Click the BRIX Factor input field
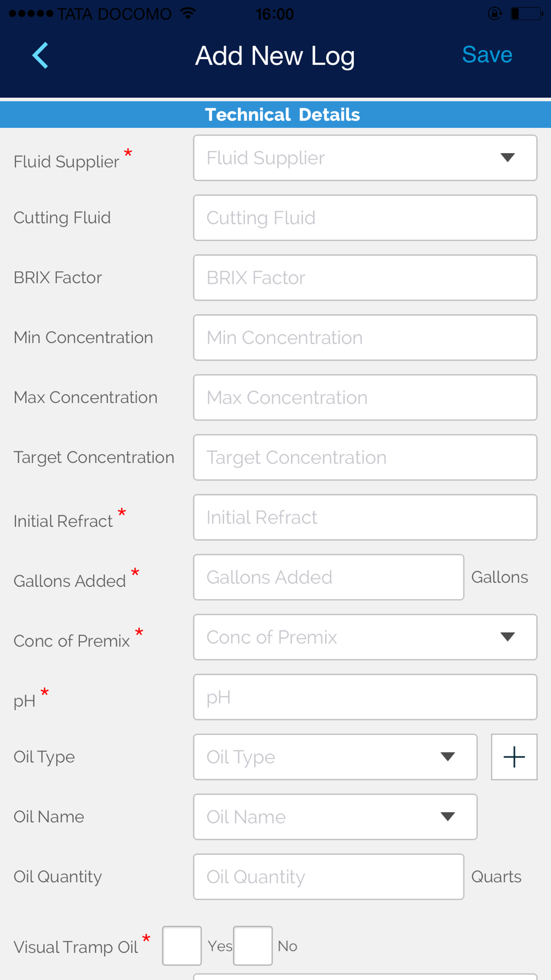 click(x=365, y=278)
